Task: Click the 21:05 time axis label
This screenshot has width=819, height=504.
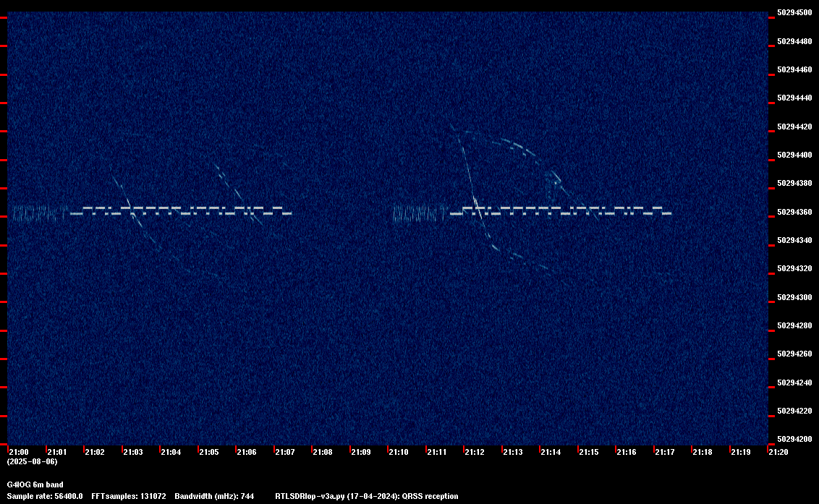Action: click(x=209, y=452)
